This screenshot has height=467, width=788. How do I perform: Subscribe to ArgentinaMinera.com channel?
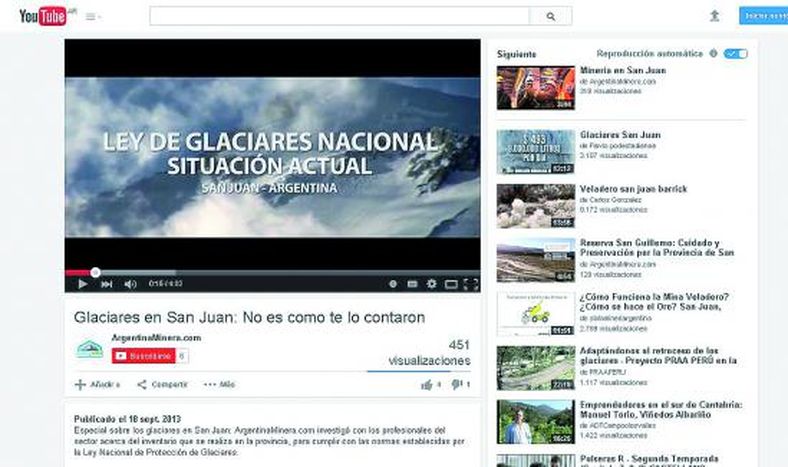[144, 356]
